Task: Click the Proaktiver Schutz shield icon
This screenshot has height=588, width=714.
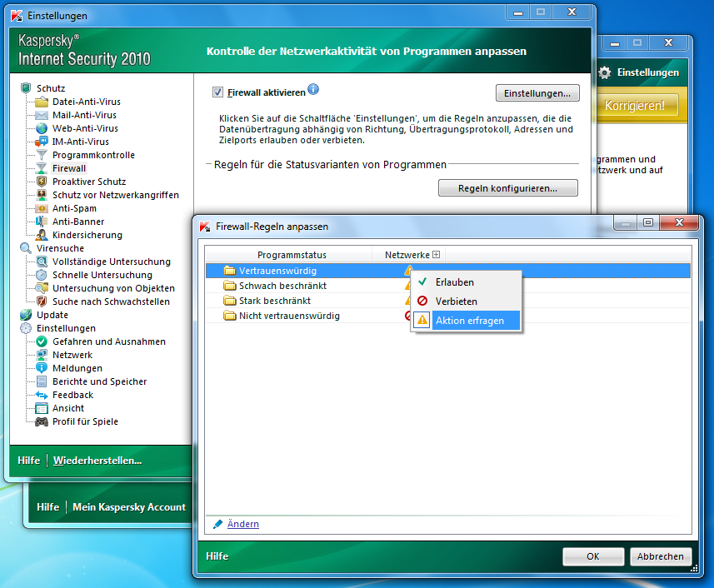Action: coord(42,182)
